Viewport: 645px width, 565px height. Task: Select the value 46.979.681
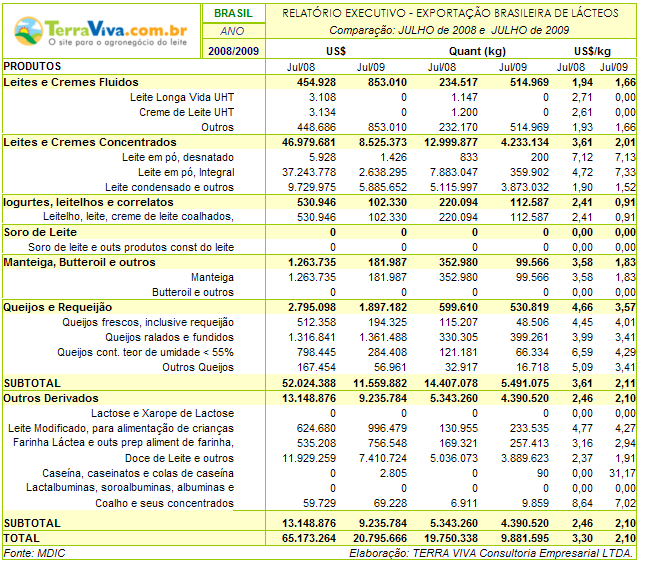point(309,142)
